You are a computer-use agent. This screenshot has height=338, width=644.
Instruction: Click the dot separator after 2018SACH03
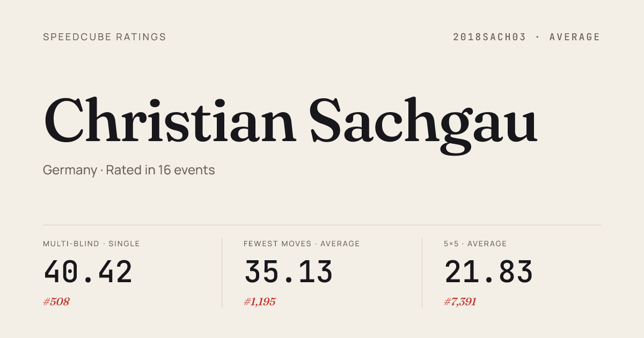tap(537, 37)
